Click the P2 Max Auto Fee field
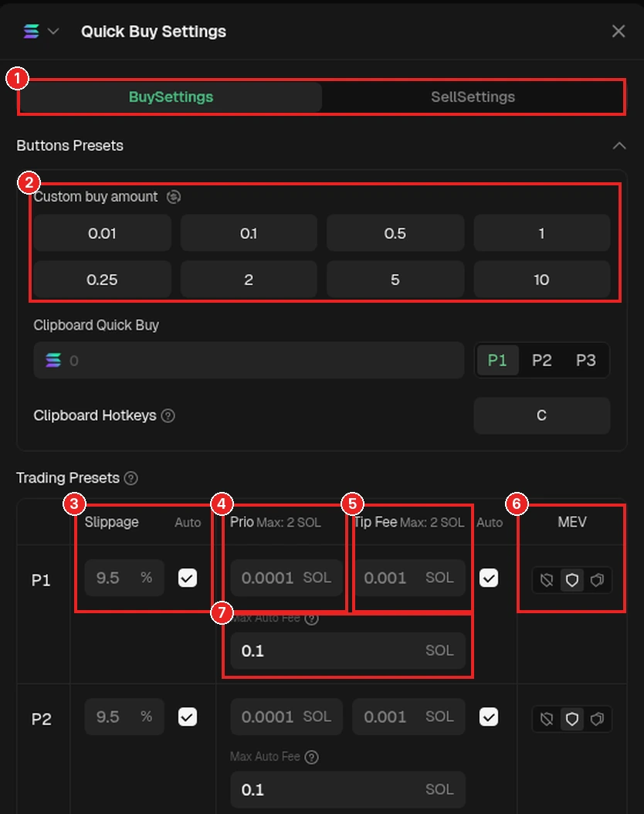This screenshot has width=644, height=814. 347,789
